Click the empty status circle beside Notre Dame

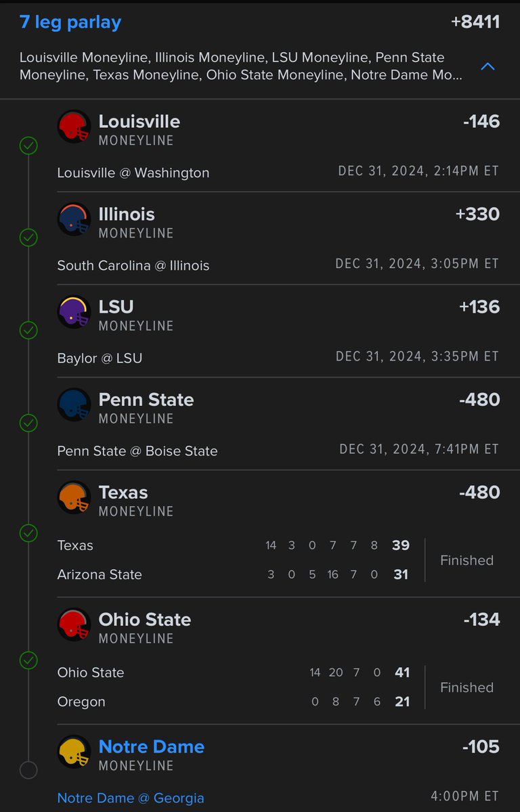(x=28, y=770)
